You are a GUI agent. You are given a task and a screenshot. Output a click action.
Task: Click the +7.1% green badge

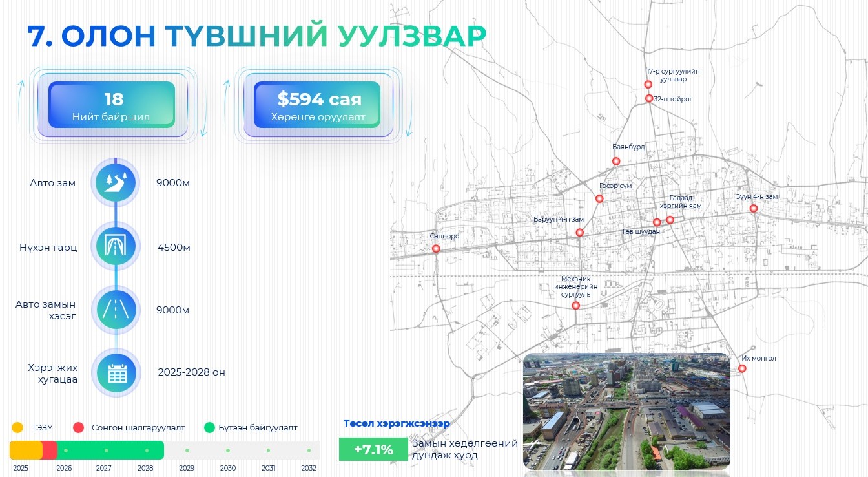[x=373, y=450]
